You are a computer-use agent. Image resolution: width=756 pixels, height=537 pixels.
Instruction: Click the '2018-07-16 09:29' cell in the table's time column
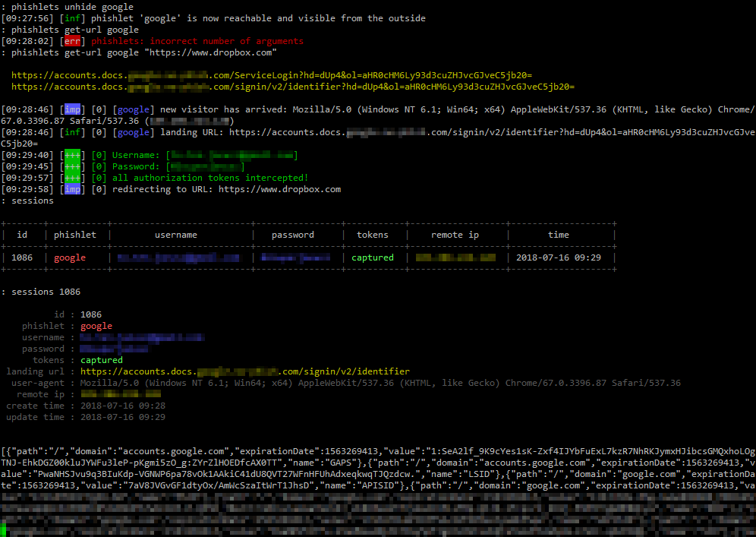[x=559, y=257]
